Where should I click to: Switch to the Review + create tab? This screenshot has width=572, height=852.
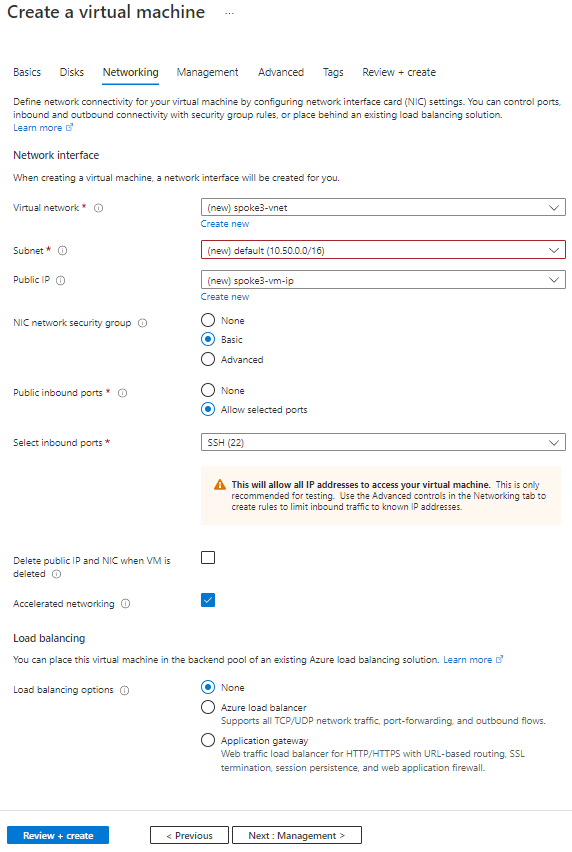tap(399, 72)
